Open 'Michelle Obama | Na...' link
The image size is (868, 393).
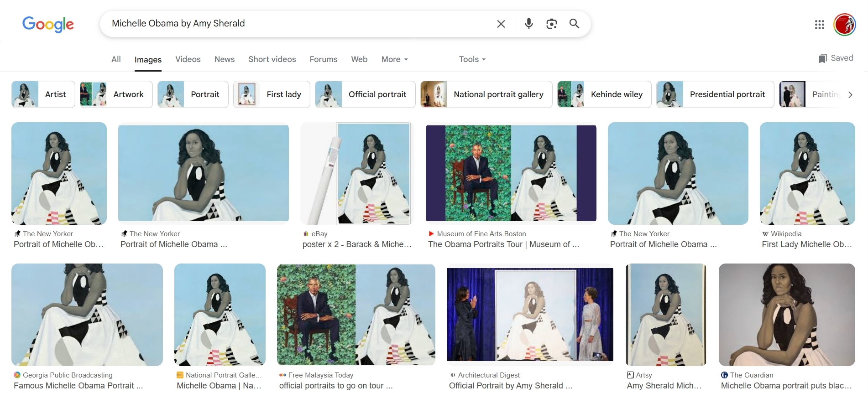(219, 386)
